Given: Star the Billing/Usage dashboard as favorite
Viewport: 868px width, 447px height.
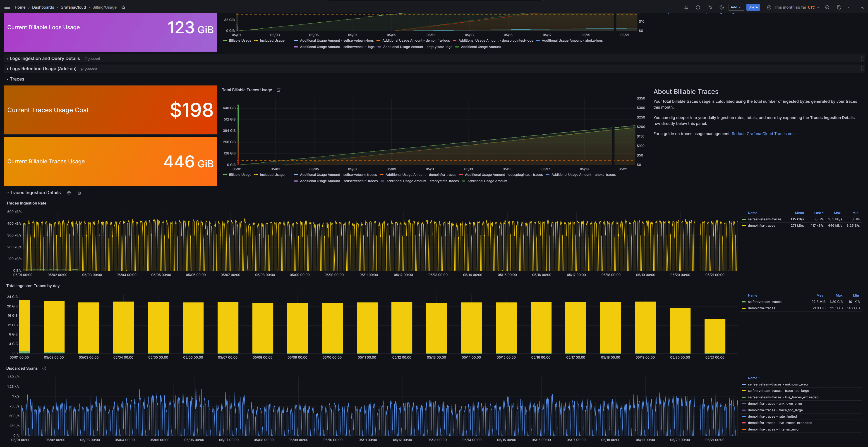Looking at the screenshot, I should (123, 7).
